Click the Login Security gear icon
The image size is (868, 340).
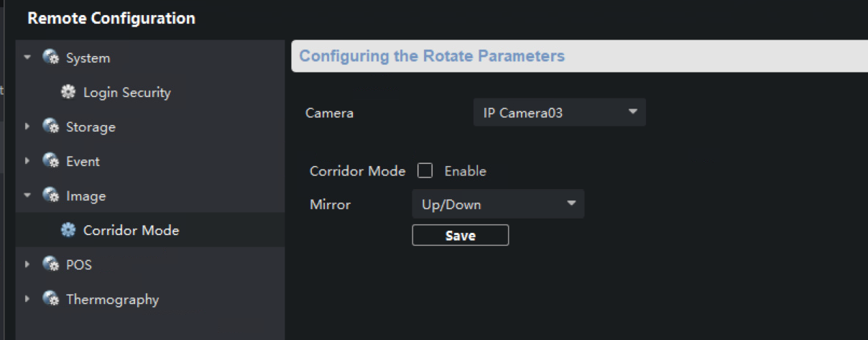tap(68, 92)
